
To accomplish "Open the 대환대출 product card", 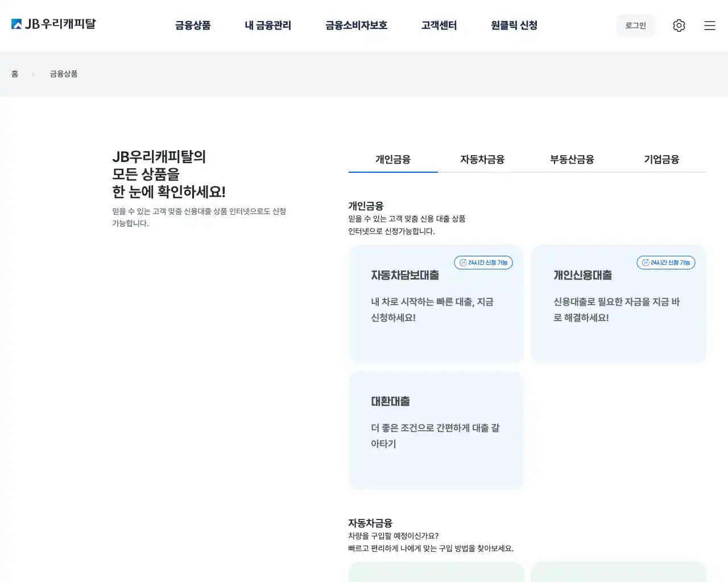I will [436, 430].
